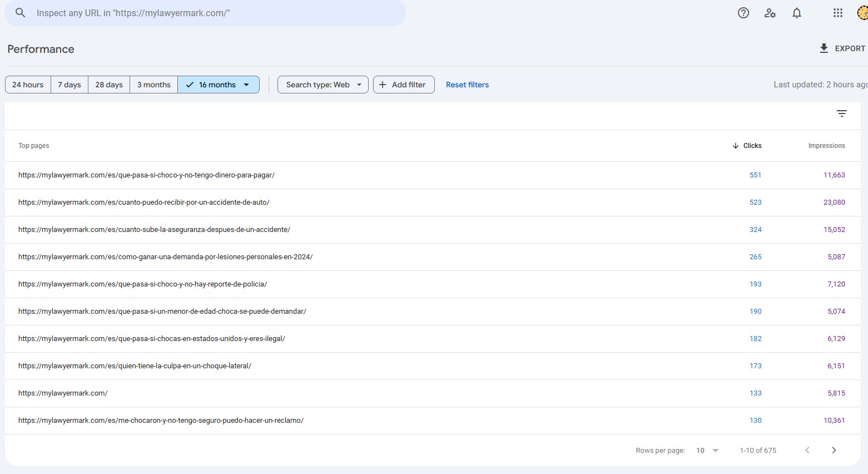This screenshot has height=474, width=868.
Task: Open the Rows per page dropdown
Action: pyautogui.click(x=707, y=450)
